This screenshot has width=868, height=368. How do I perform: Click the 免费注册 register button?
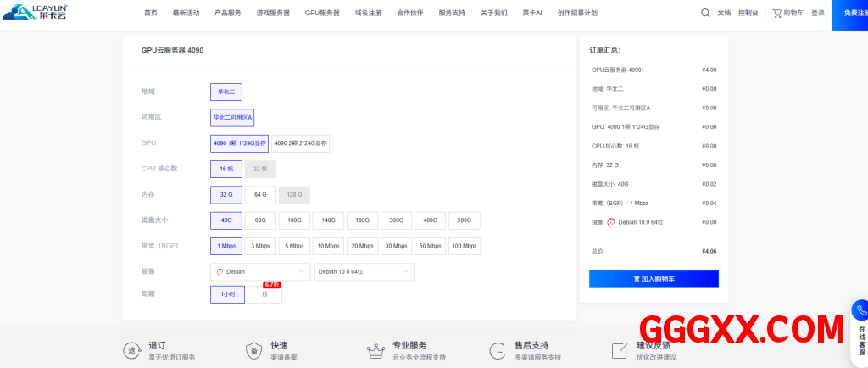click(x=850, y=14)
